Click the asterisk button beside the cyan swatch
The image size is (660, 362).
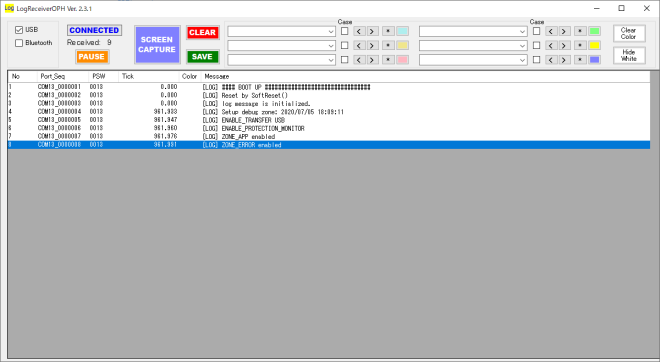coord(388,31)
